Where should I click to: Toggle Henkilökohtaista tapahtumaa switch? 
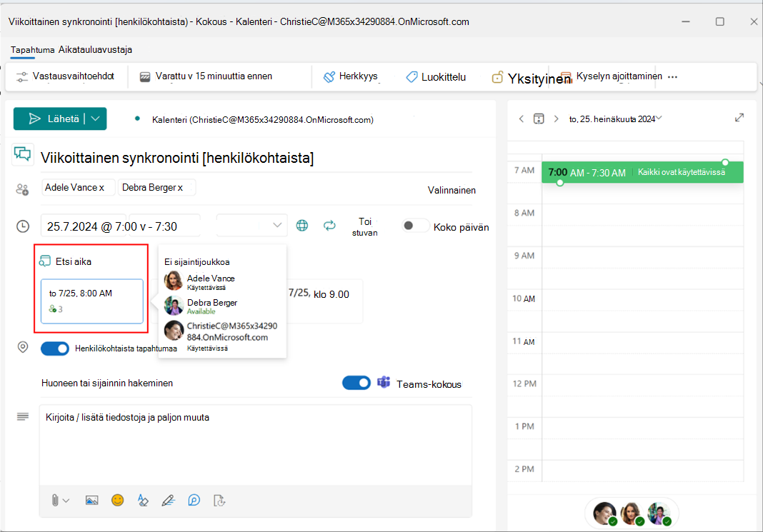click(x=55, y=348)
